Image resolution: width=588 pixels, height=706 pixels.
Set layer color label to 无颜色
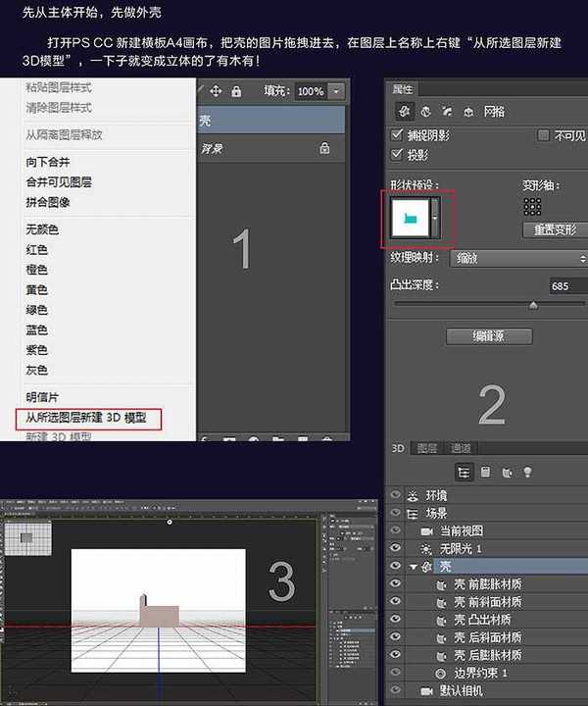(x=42, y=229)
